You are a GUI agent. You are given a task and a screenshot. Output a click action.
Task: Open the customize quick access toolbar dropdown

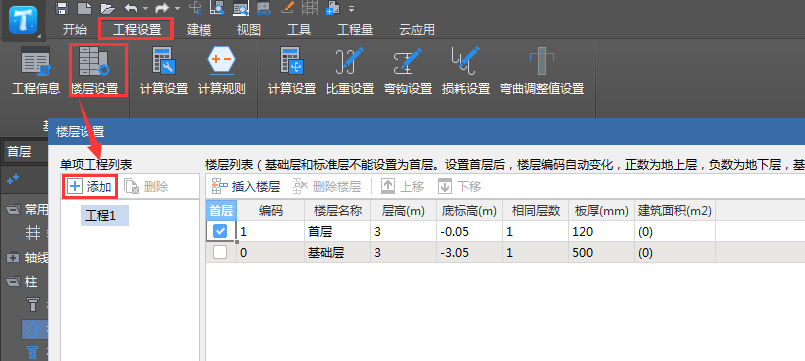(352, 8)
